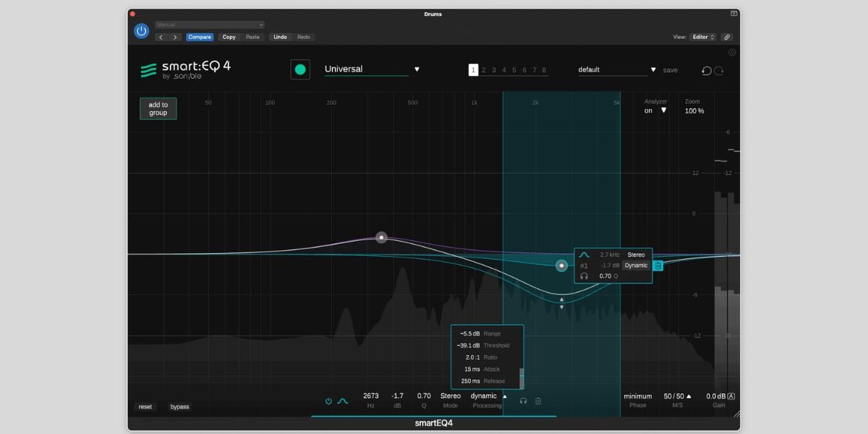The image size is (868, 434).
Task: Click the Dynamic button in band popup
Action: 636,265
